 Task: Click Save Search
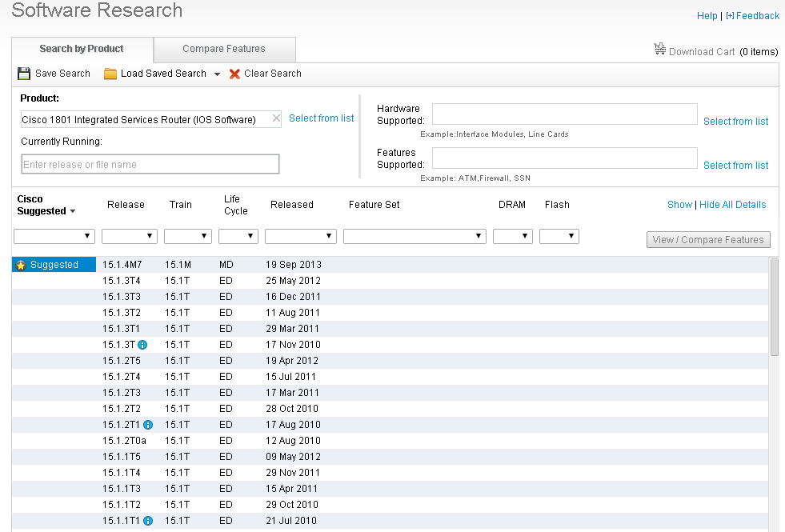coord(62,74)
